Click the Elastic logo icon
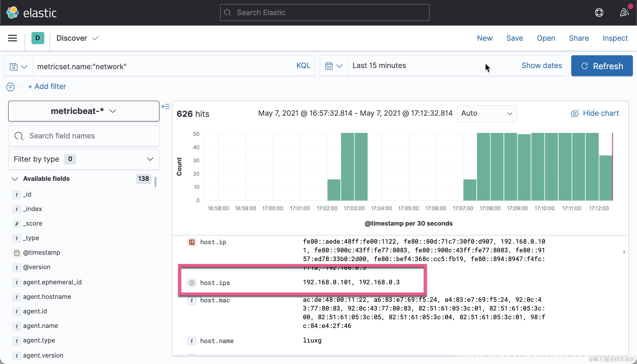This screenshot has width=637, height=364. [x=13, y=13]
